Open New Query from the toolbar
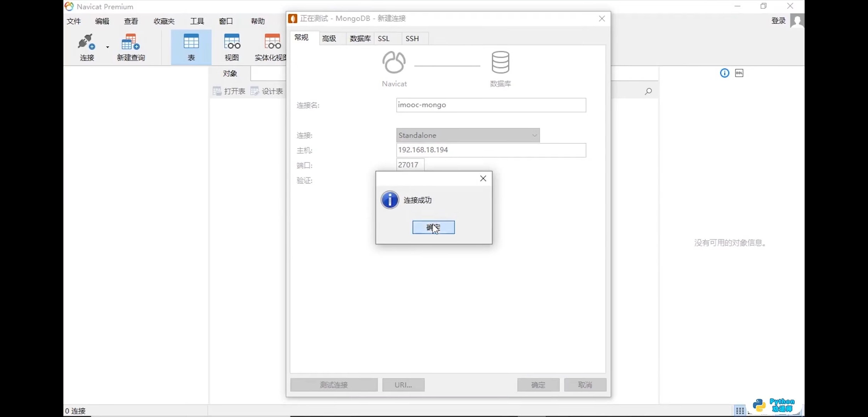868x417 pixels. click(131, 47)
